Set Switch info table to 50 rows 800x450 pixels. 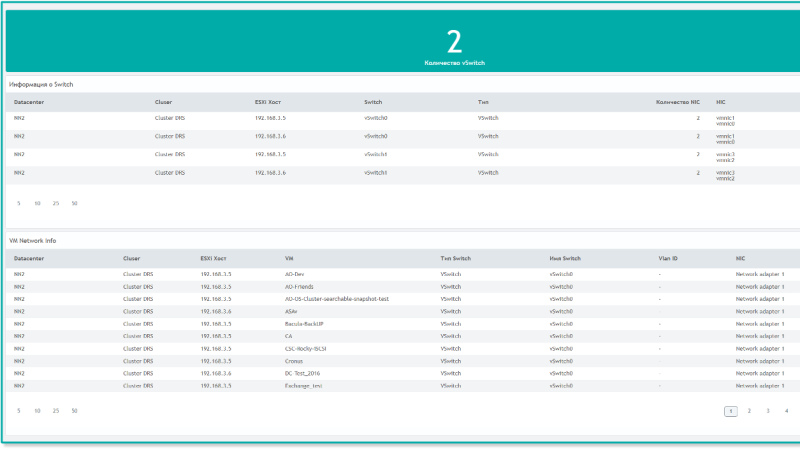[74, 203]
